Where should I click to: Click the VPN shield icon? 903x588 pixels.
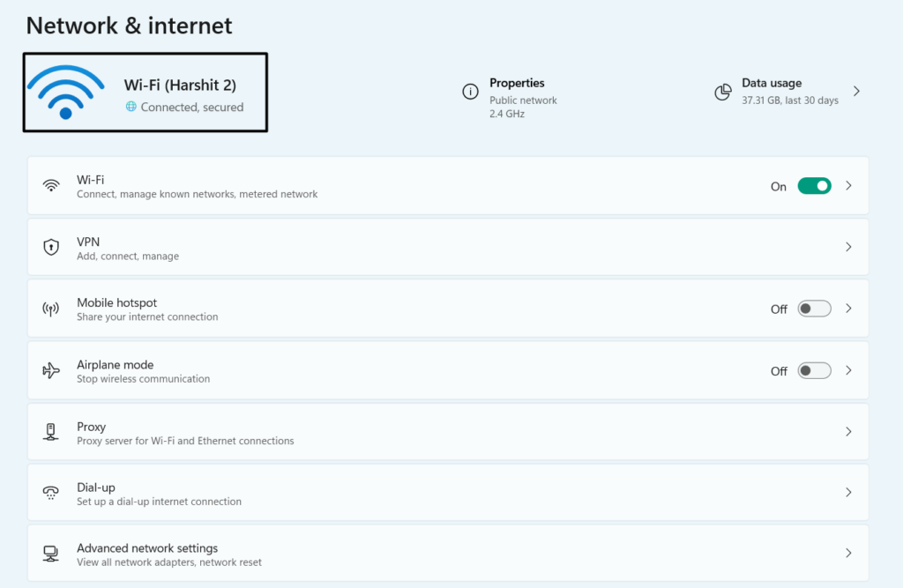(x=51, y=247)
